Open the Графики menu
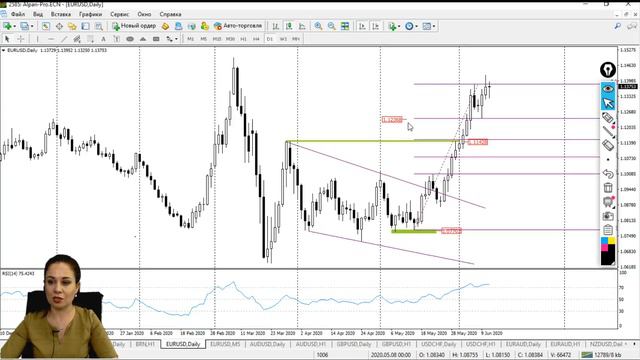This screenshot has width=640, height=360. [x=91, y=14]
